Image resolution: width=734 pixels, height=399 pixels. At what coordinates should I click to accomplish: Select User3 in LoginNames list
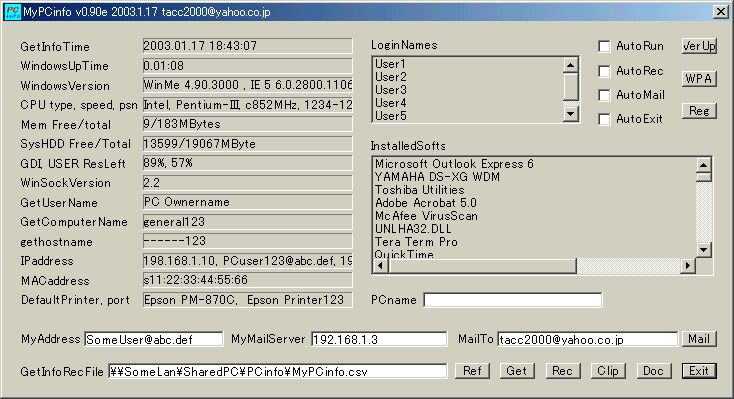click(468, 90)
